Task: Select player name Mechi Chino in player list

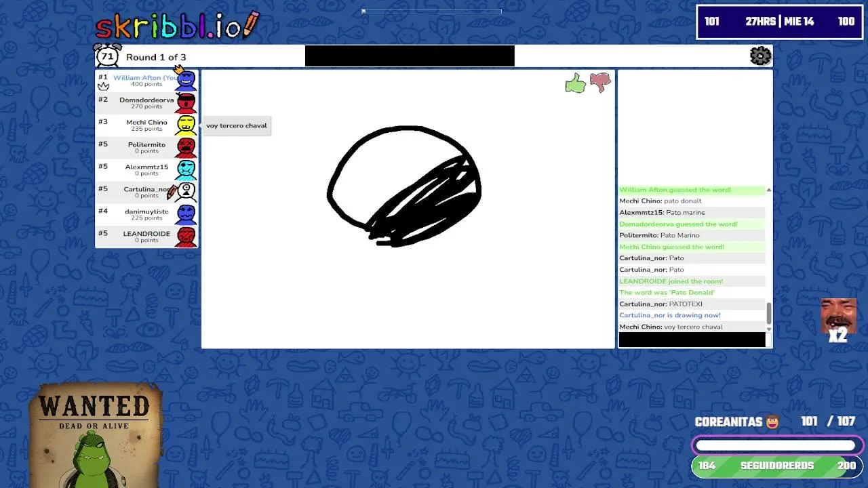Action: click(146, 122)
